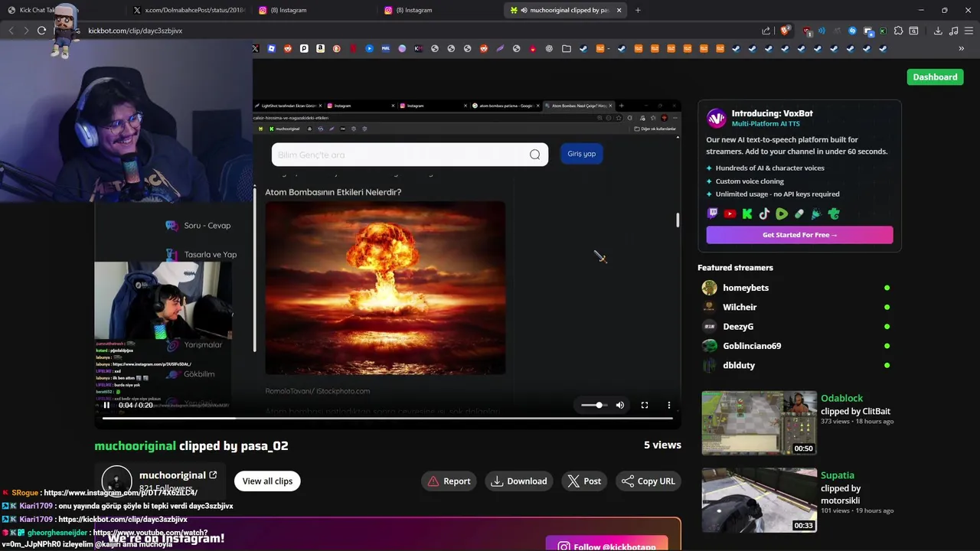Image resolution: width=980 pixels, height=551 pixels.
Task: Click Get Started For Free button
Action: (799, 235)
